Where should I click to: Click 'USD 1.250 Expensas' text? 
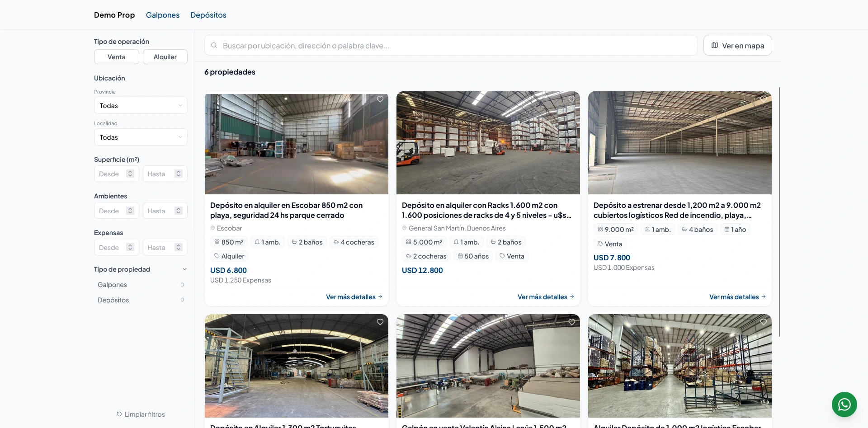[241, 280]
